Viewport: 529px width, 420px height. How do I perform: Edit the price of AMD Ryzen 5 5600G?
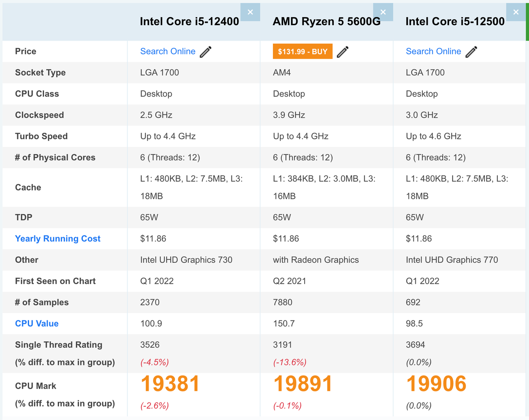[x=343, y=52]
